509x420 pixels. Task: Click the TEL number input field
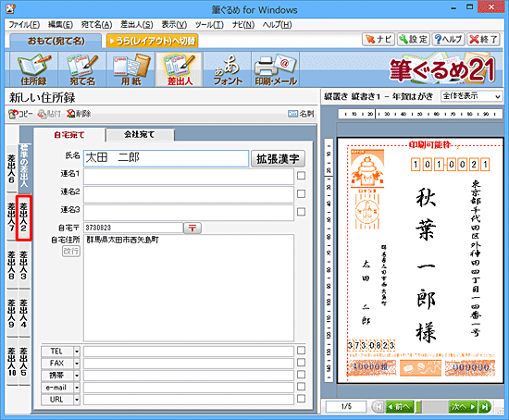[x=189, y=352]
